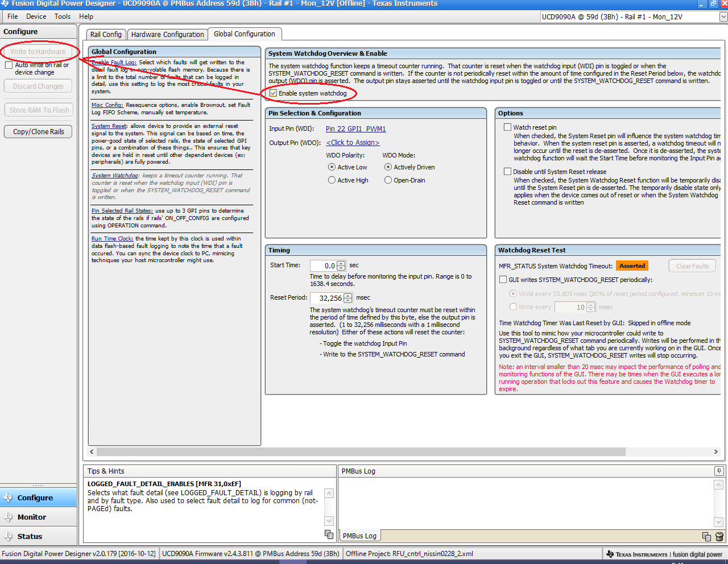
Task: Pin the PMBus Log panel with the pushpin icon
Action: click(x=719, y=471)
